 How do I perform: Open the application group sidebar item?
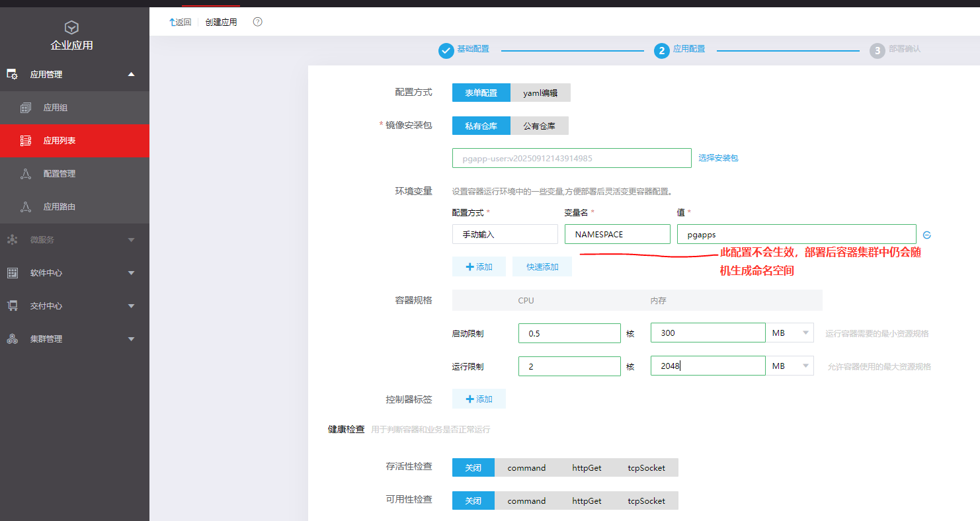tap(56, 108)
